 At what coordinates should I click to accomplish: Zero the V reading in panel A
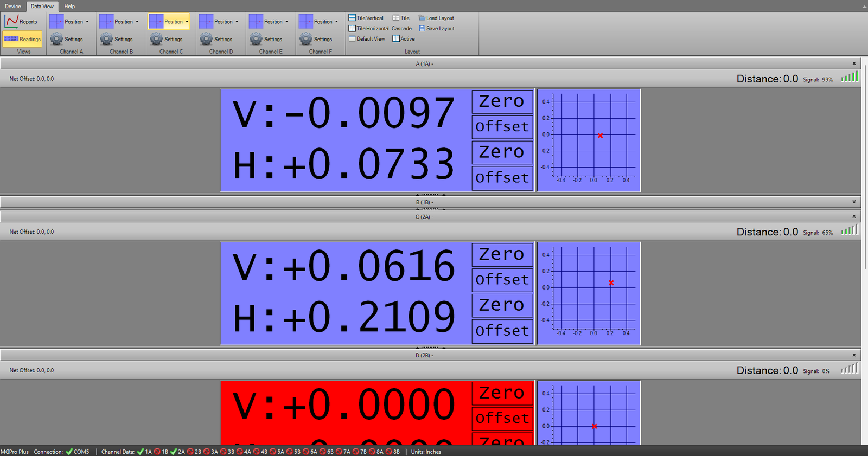click(x=502, y=101)
